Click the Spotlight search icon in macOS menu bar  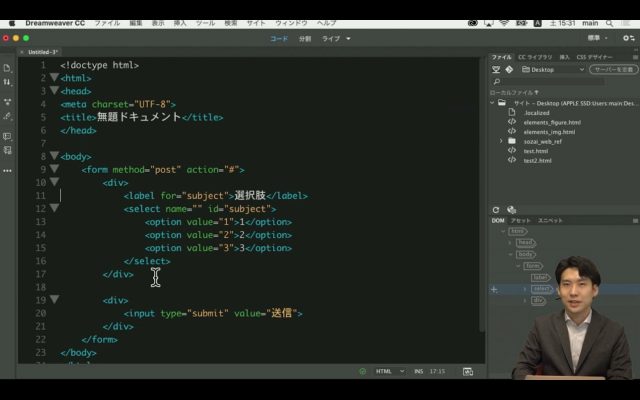point(609,23)
